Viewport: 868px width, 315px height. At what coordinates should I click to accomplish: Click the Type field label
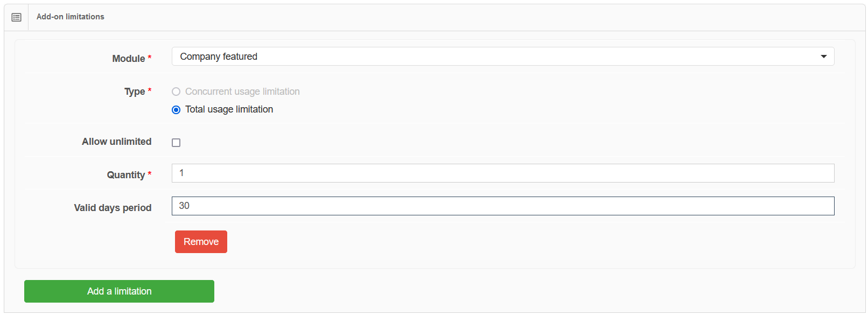pyautogui.click(x=135, y=92)
